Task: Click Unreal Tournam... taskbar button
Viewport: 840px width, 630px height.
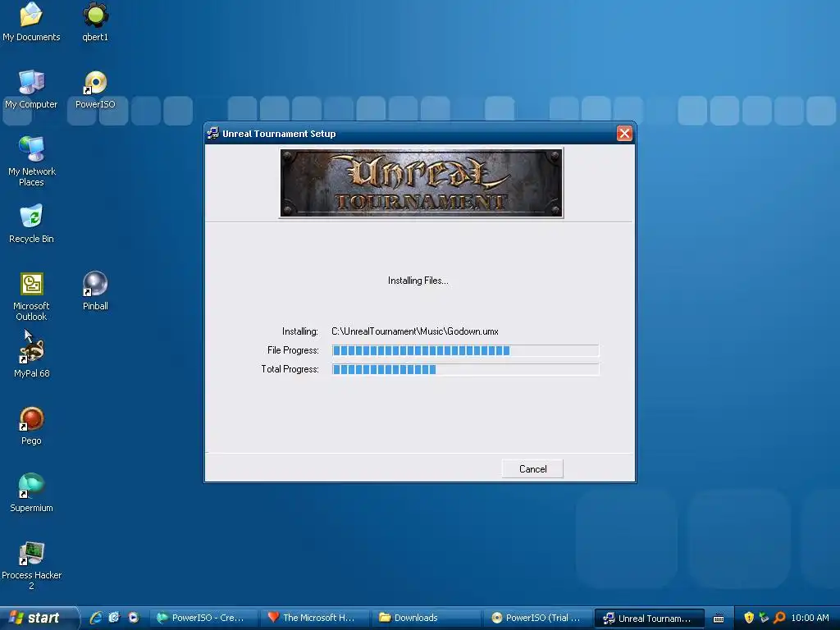Action: tap(650, 618)
